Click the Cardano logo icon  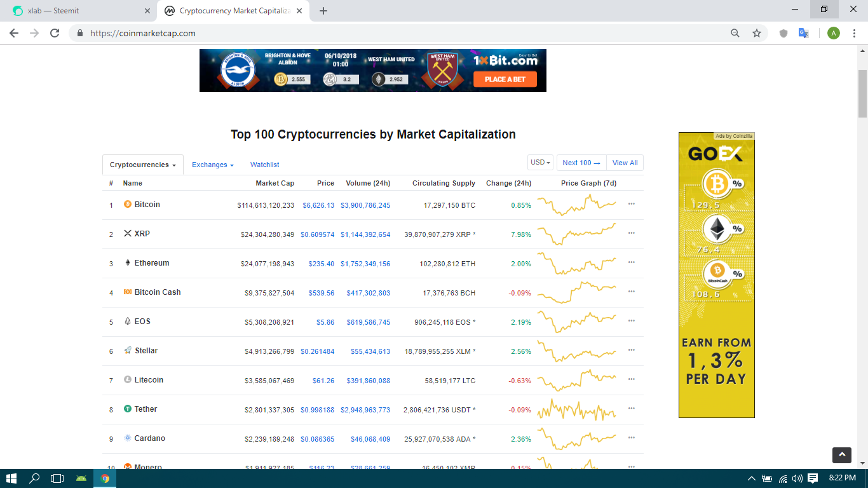click(128, 438)
